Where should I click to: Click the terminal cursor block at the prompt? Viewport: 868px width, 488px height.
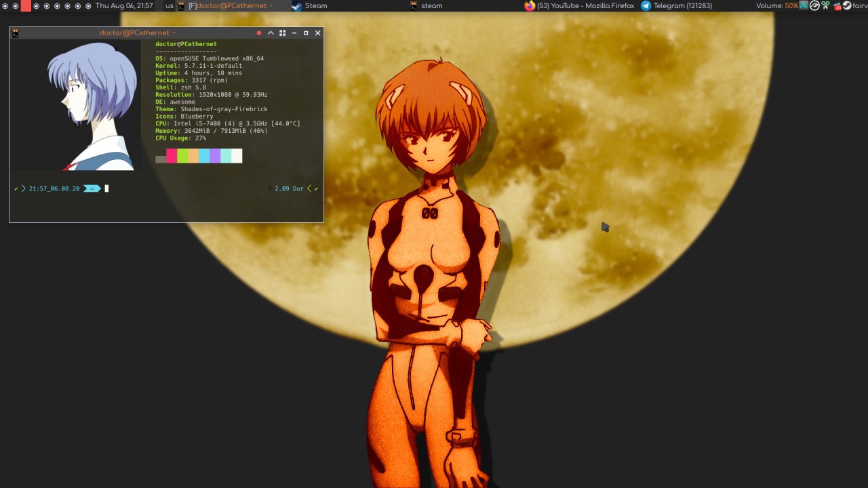pyautogui.click(x=106, y=188)
